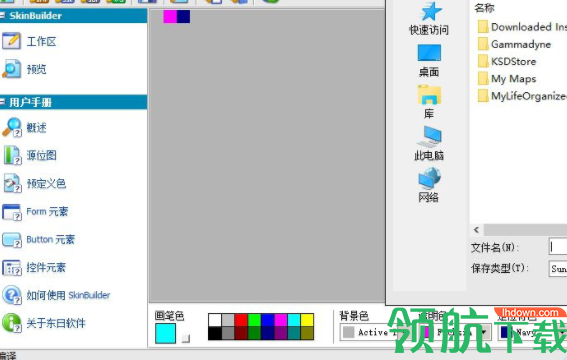Viewport: 567px width, 360px height.
Task: Pick white from the color palette
Action: point(215,320)
